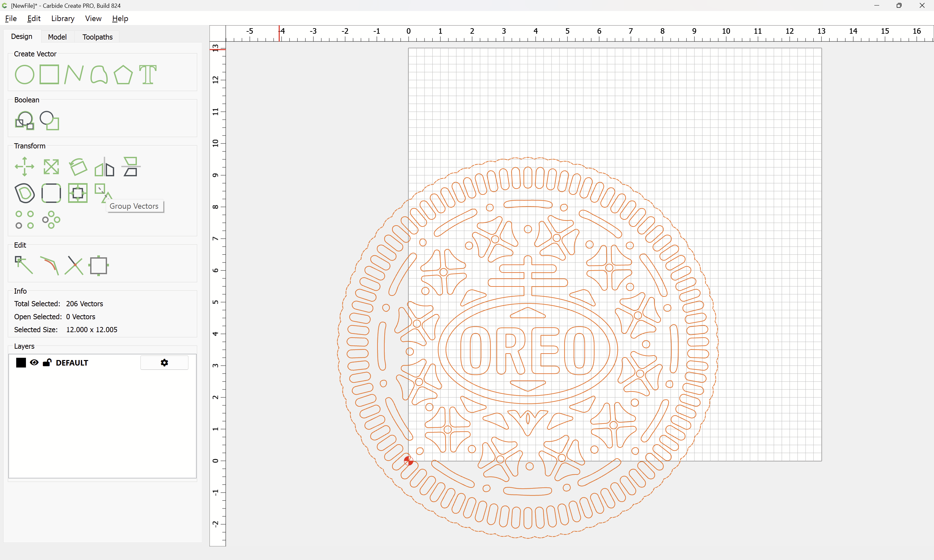Screen dimensions: 934x560
Task: Open the Offset Vector tool
Action: [25, 193]
